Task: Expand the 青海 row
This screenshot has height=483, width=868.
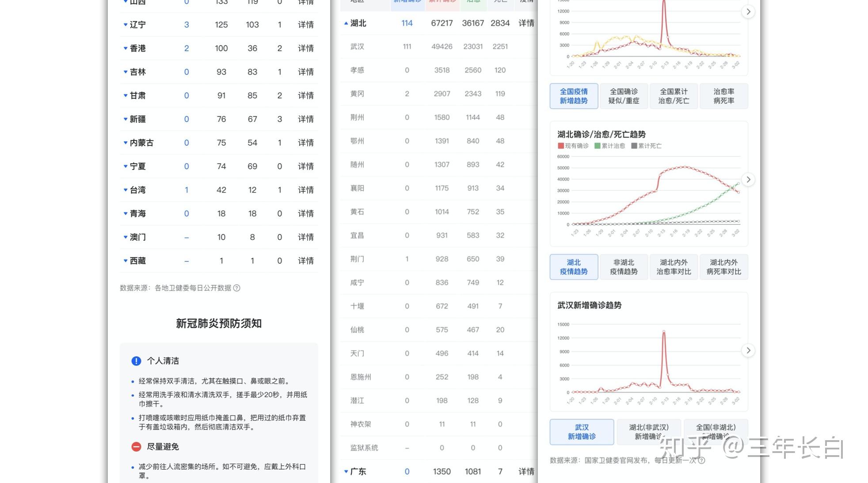Action: point(125,214)
